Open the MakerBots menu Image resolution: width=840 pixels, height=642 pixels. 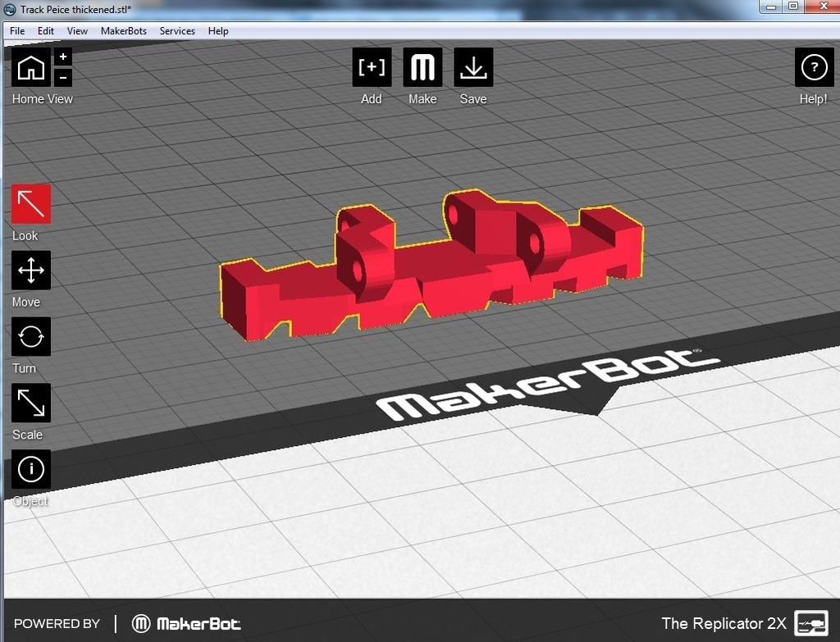pos(123,30)
